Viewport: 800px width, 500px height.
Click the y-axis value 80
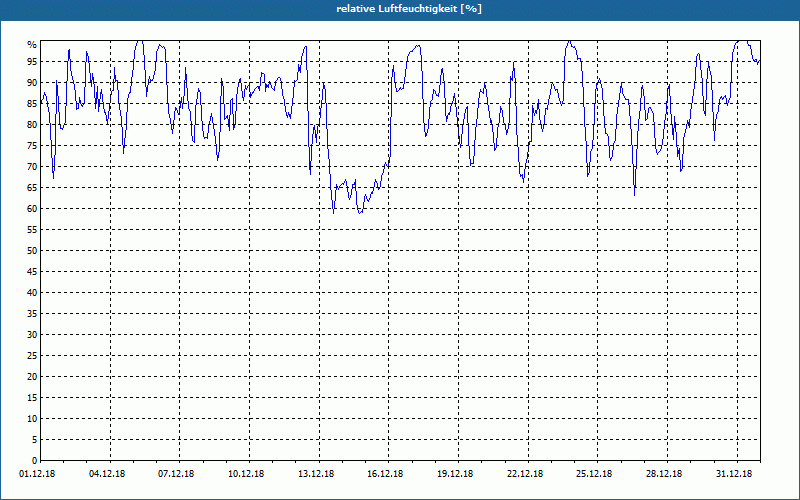(x=32, y=124)
